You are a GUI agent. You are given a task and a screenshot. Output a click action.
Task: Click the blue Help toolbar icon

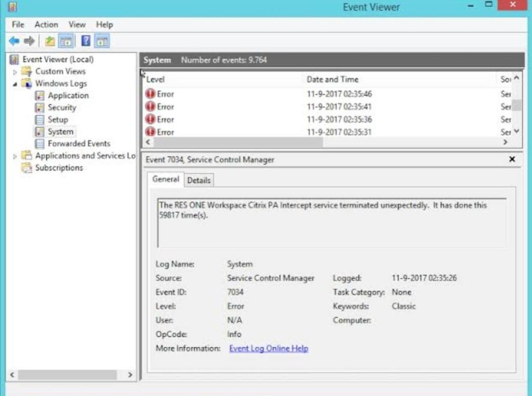point(86,41)
